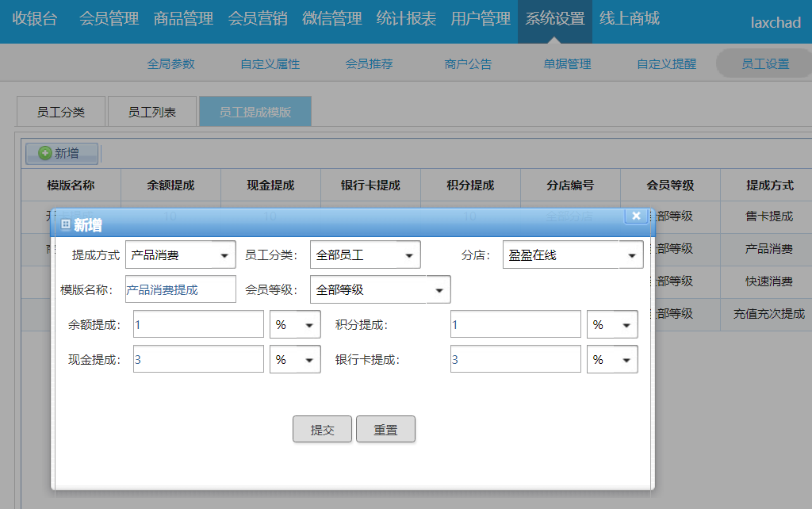Image resolution: width=812 pixels, height=509 pixels.
Task: Change 积分提成 unit dropdown
Action: (626, 325)
